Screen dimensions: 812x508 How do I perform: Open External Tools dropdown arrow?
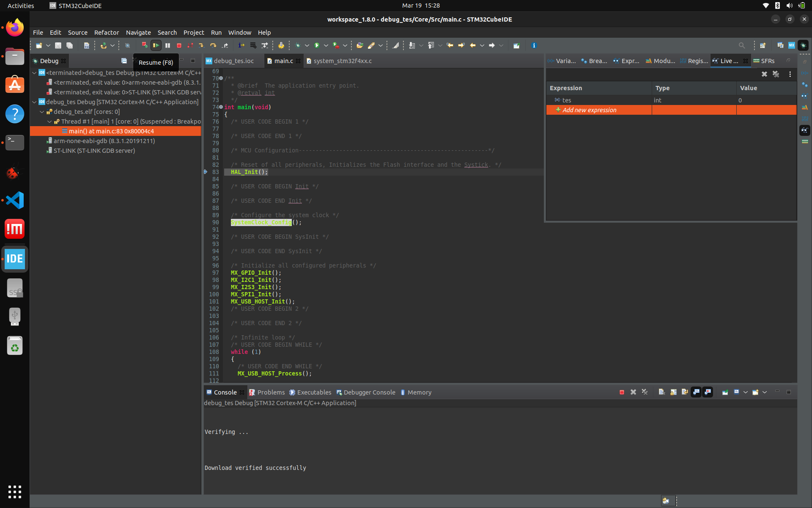tap(345, 45)
